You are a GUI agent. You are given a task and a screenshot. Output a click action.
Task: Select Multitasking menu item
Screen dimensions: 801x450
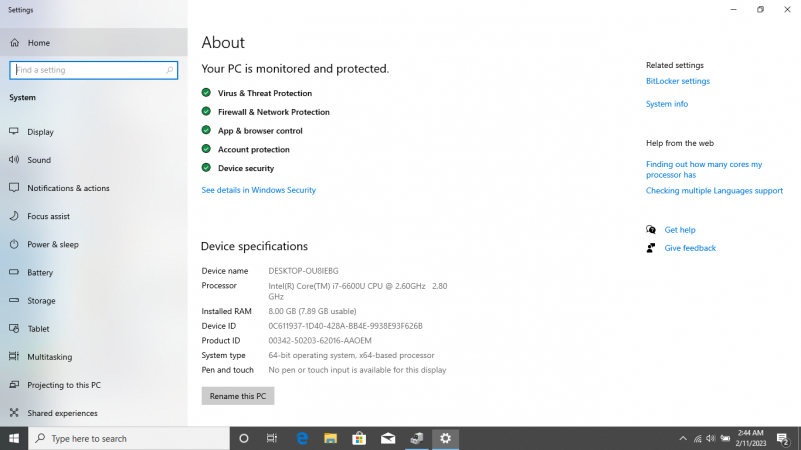(x=93, y=357)
